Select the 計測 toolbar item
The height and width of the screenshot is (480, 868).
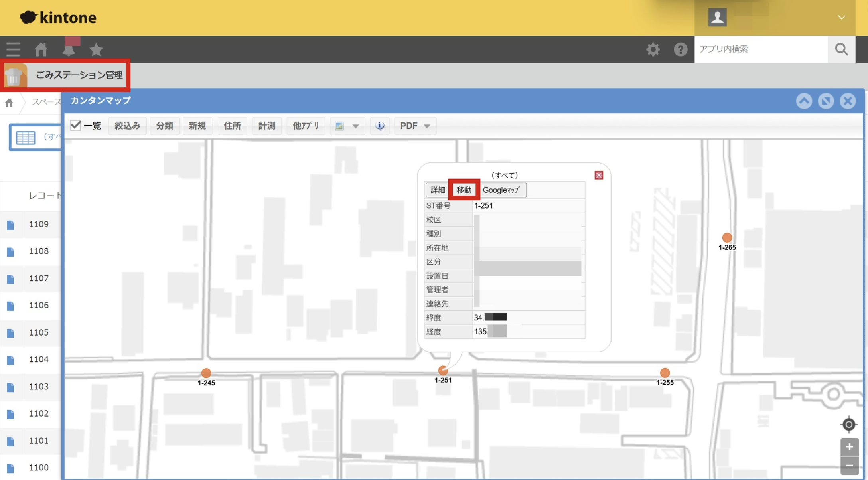[x=266, y=126]
